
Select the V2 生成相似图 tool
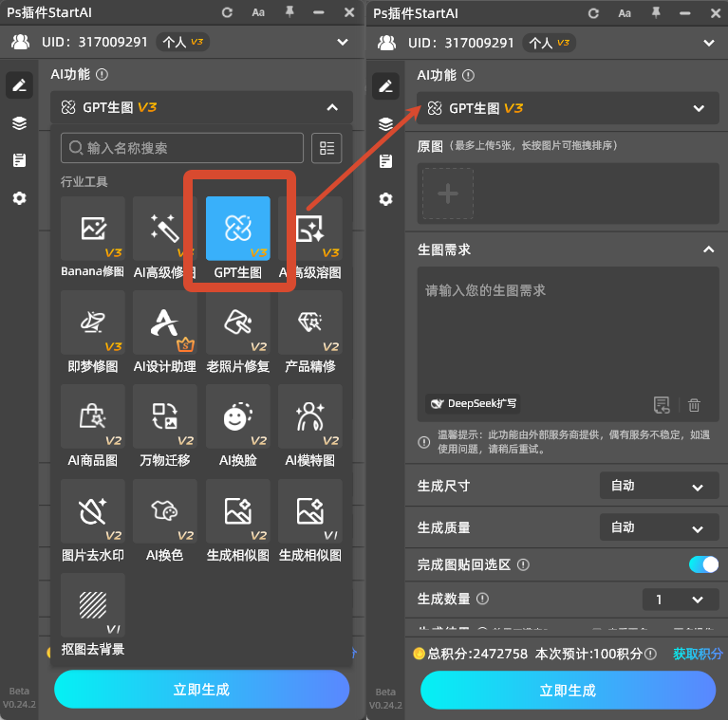coord(237,511)
